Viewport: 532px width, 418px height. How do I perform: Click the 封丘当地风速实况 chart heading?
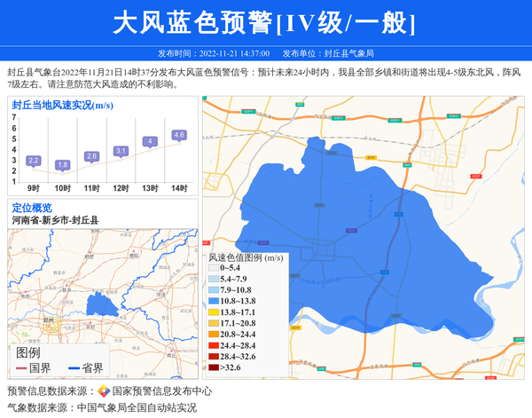[x=62, y=105]
